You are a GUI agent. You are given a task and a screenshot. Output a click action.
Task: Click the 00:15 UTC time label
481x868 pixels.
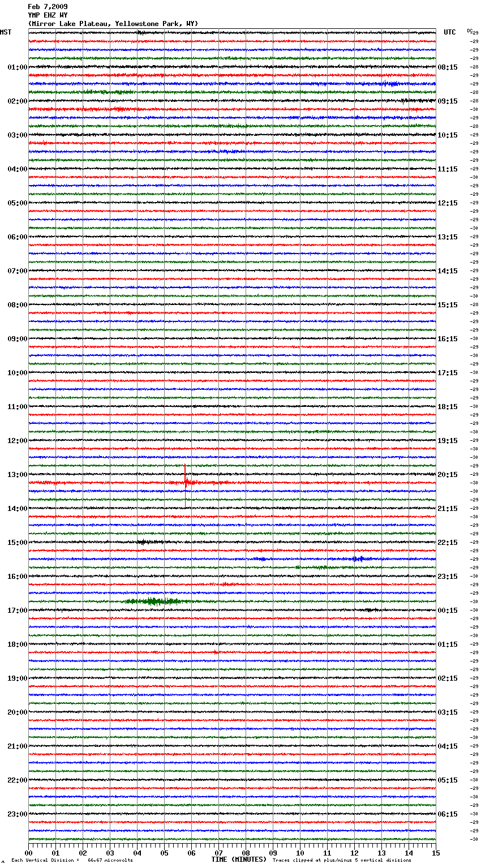pos(448,611)
